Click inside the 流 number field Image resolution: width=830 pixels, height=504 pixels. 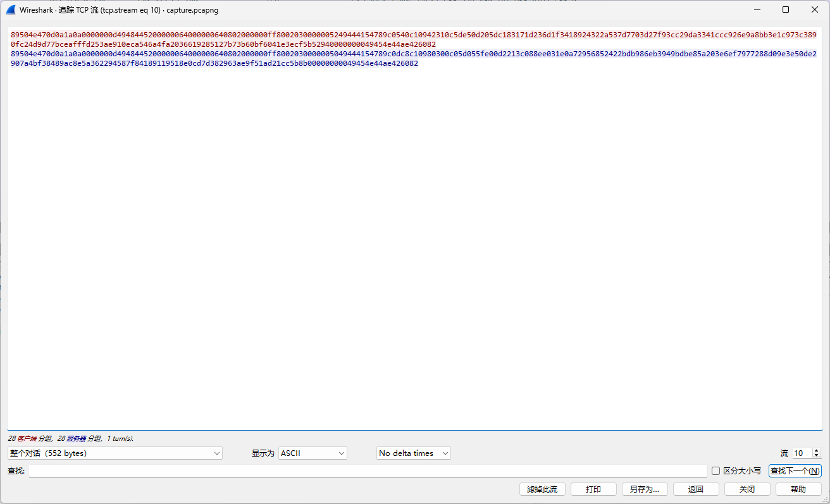click(x=801, y=453)
